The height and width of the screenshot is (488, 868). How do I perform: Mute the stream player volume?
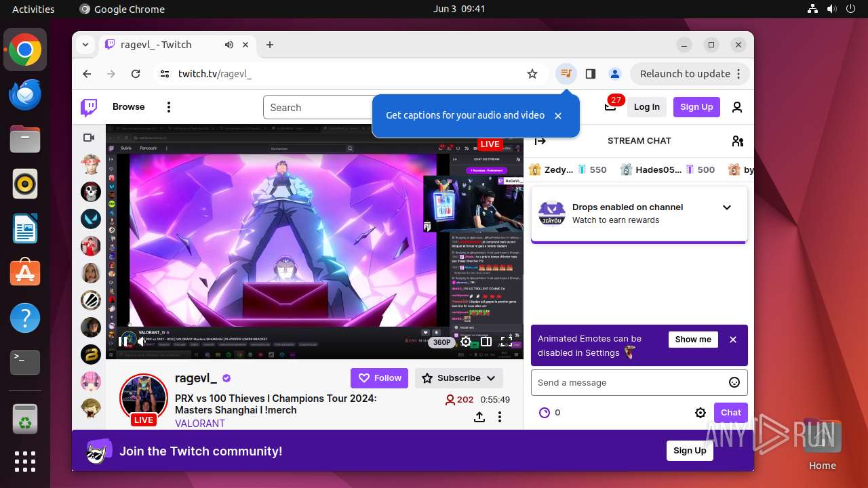tap(140, 342)
